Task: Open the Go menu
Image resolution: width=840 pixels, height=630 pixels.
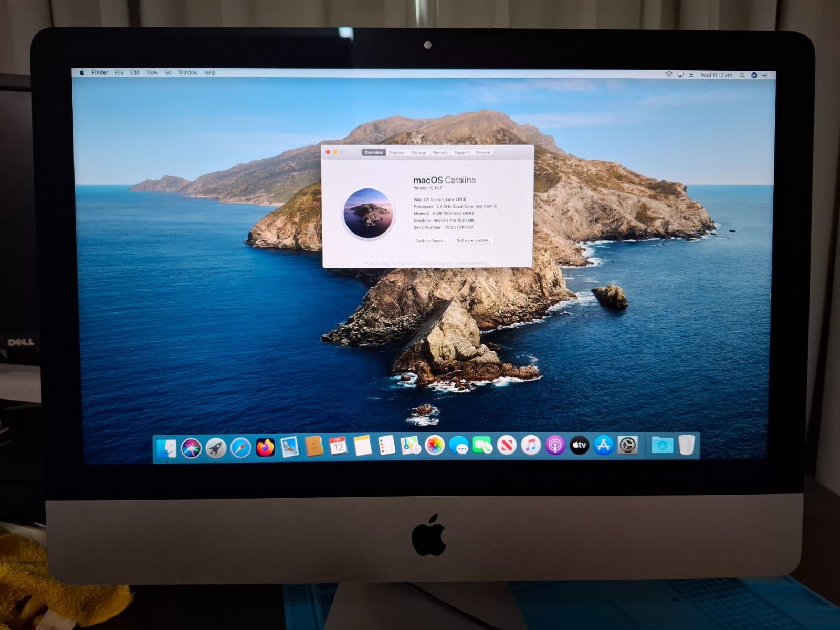Action: (168, 72)
